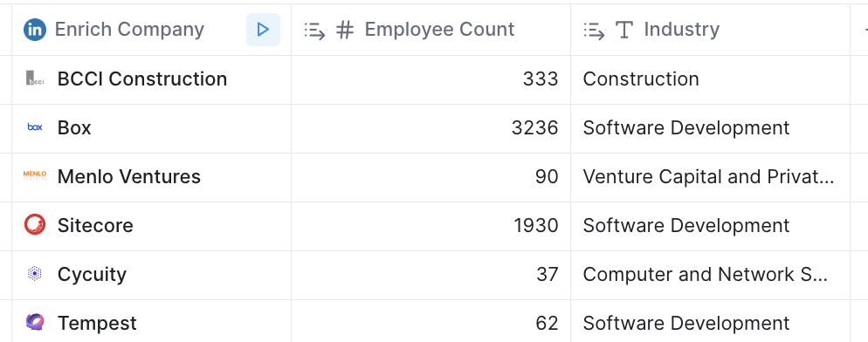Open the Employee Count column mapping icon
Viewport: 868px width, 342px height.
coord(314,30)
